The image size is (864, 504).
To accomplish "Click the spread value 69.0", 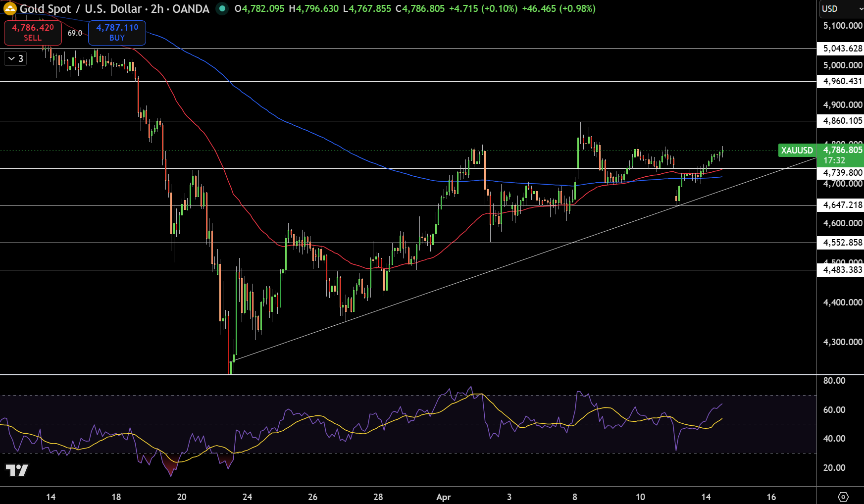I will [75, 33].
